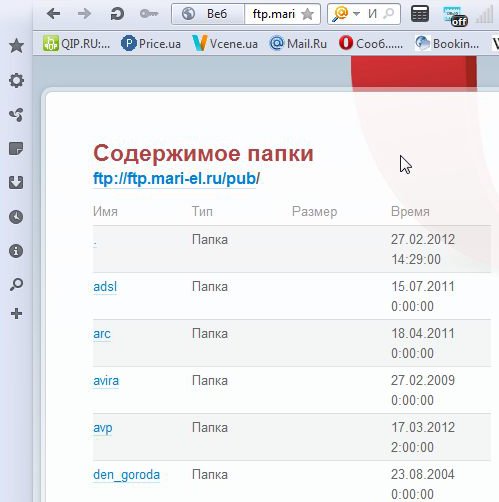This screenshot has width=499, height=502.
Task: Add a panel with the plus icon
Action: 16,314
